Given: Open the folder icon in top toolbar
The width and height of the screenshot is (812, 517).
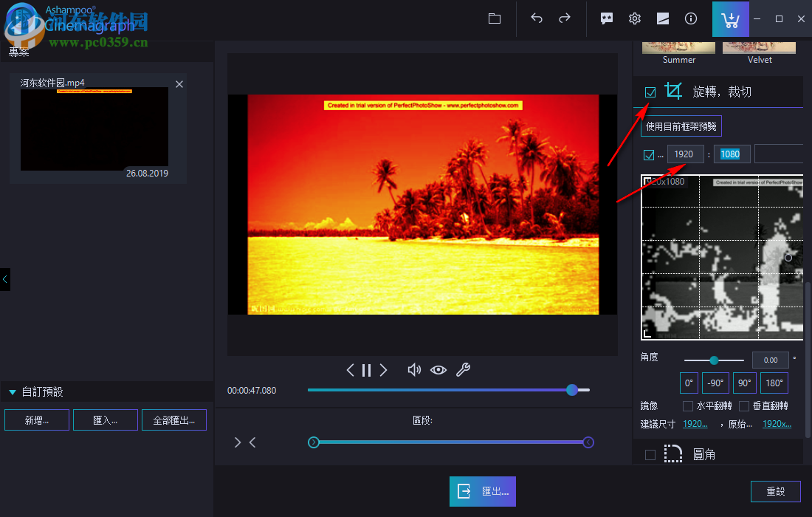Looking at the screenshot, I should (x=495, y=19).
